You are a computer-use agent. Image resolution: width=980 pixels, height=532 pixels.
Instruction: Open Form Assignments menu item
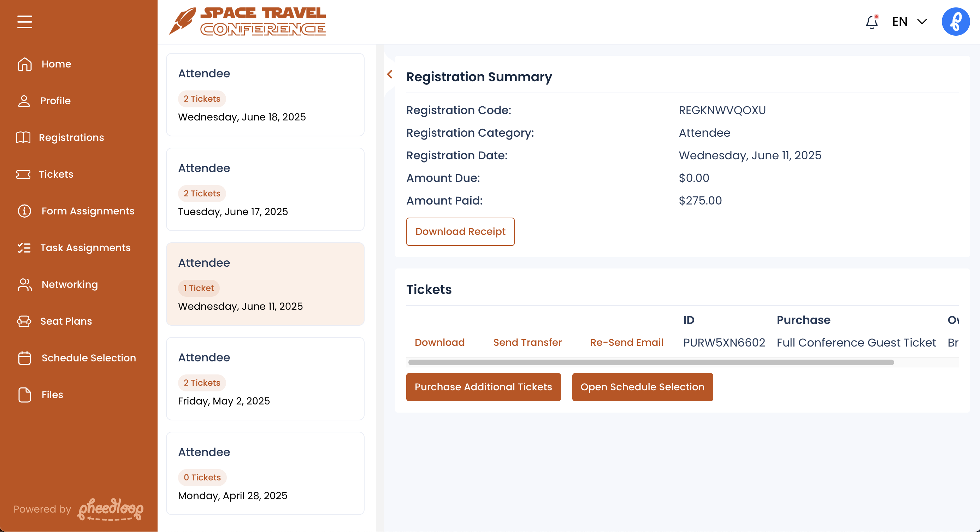[88, 211]
